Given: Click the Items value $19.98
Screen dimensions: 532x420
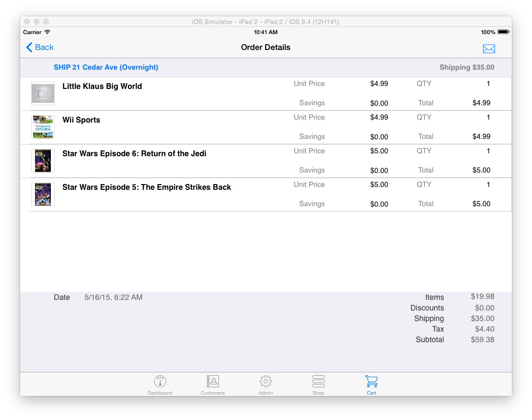Looking at the screenshot, I should point(483,296).
